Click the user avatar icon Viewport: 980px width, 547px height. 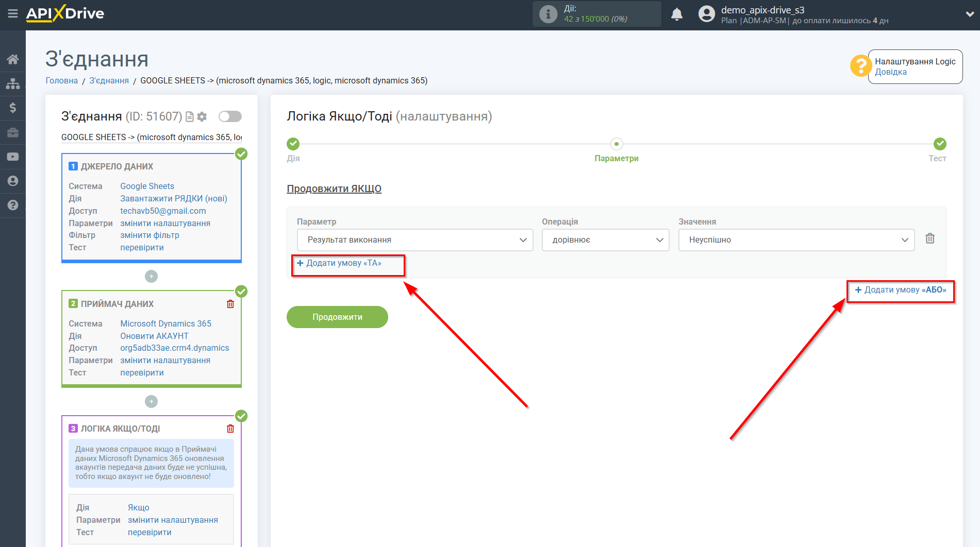coord(707,14)
